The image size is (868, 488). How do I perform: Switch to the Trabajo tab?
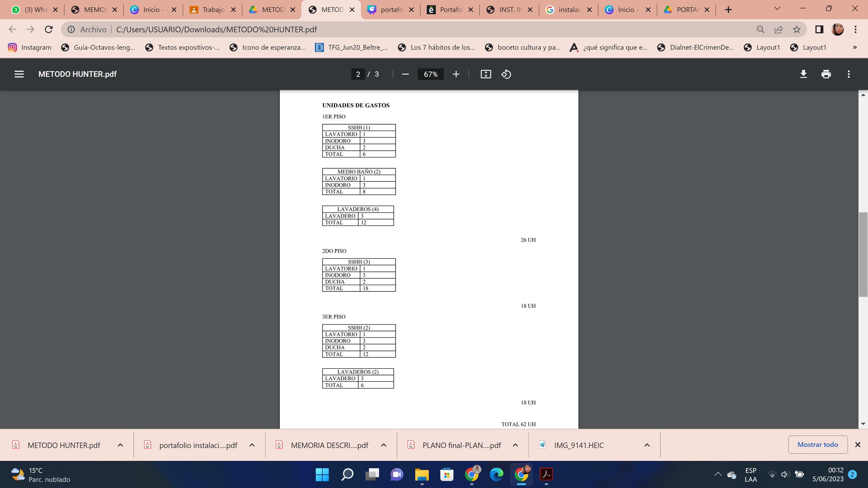point(213,10)
